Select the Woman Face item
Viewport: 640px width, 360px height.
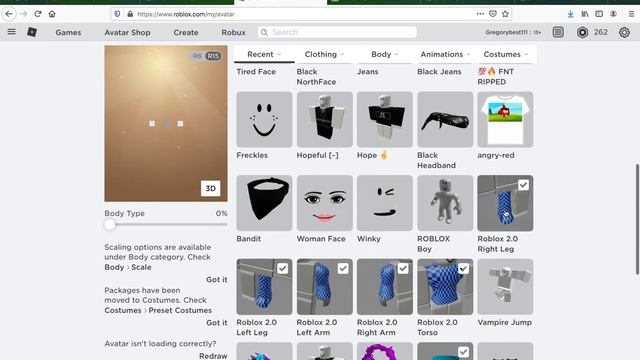pyautogui.click(x=324, y=203)
